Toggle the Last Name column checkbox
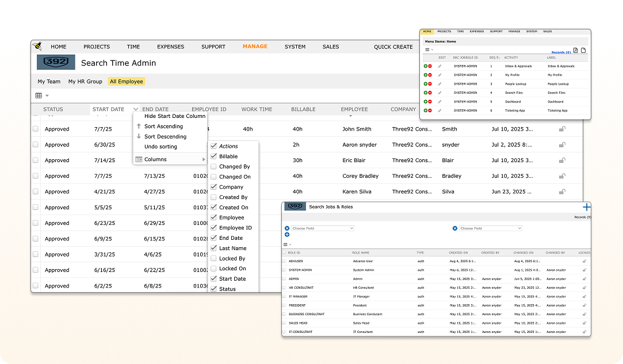 coord(214,248)
